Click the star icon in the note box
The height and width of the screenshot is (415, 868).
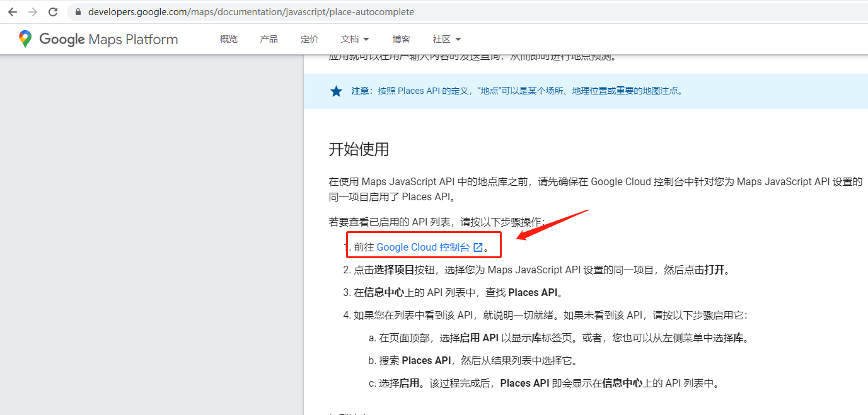[x=336, y=91]
